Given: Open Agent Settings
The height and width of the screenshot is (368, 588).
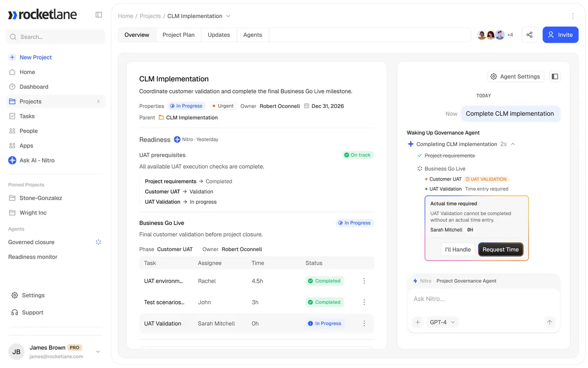Looking at the screenshot, I should [515, 77].
